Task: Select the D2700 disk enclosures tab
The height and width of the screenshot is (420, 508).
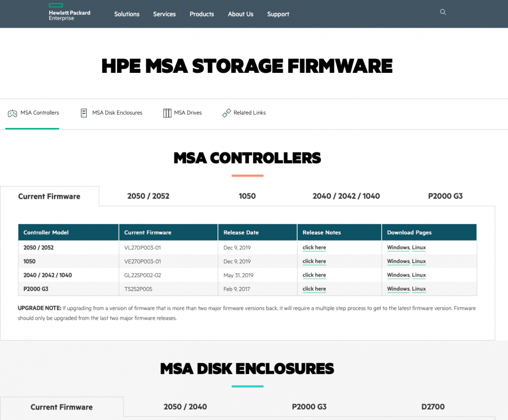Action: point(433,407)
